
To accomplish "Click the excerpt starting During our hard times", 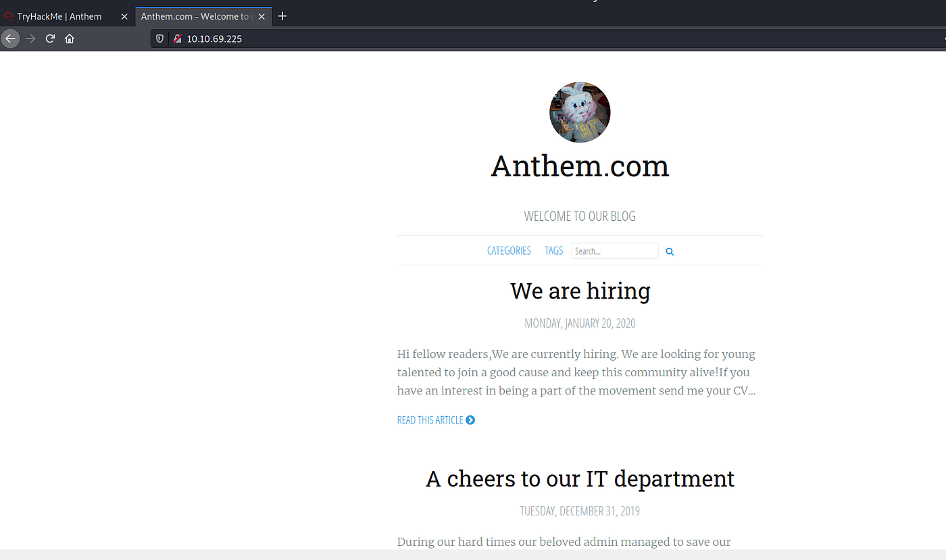I will pyautogui.click(x=564, y=542).
